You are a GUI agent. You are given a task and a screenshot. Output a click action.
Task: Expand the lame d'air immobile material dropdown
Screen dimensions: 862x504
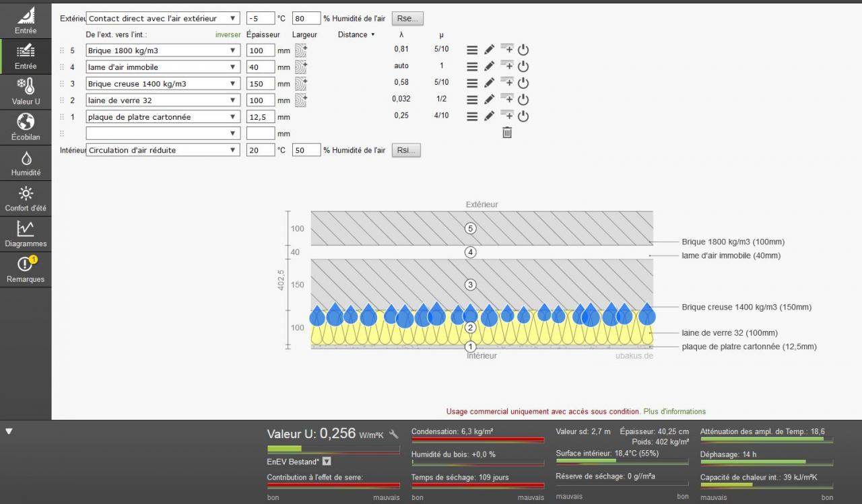(x=163, y=67)
